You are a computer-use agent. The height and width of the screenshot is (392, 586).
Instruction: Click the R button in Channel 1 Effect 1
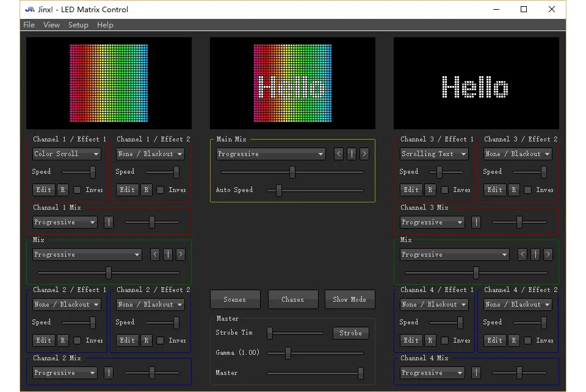pos(63,190)
